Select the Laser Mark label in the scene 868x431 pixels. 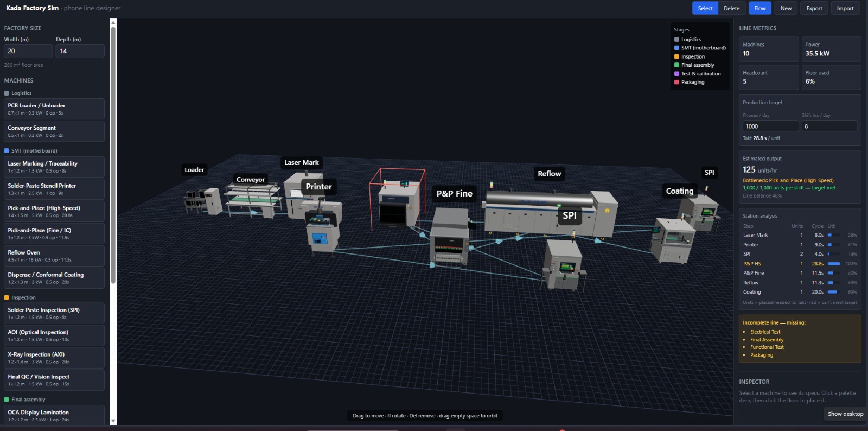[302, 162]
